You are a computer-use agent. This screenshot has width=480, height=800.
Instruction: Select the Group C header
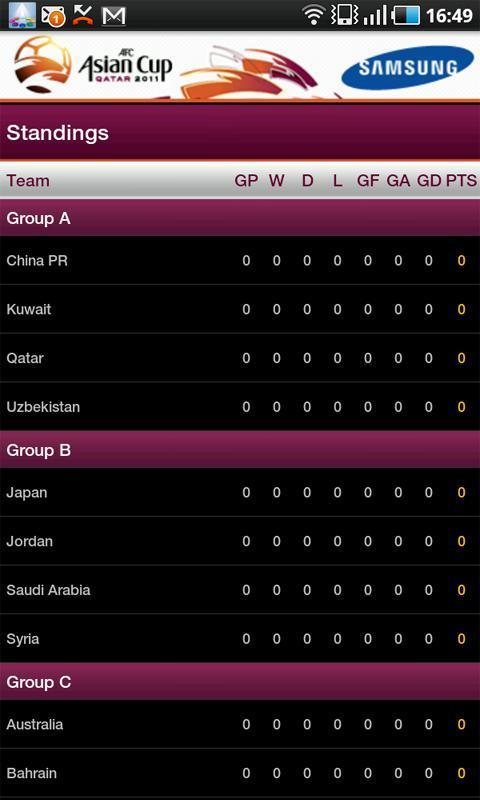point(240,682)
